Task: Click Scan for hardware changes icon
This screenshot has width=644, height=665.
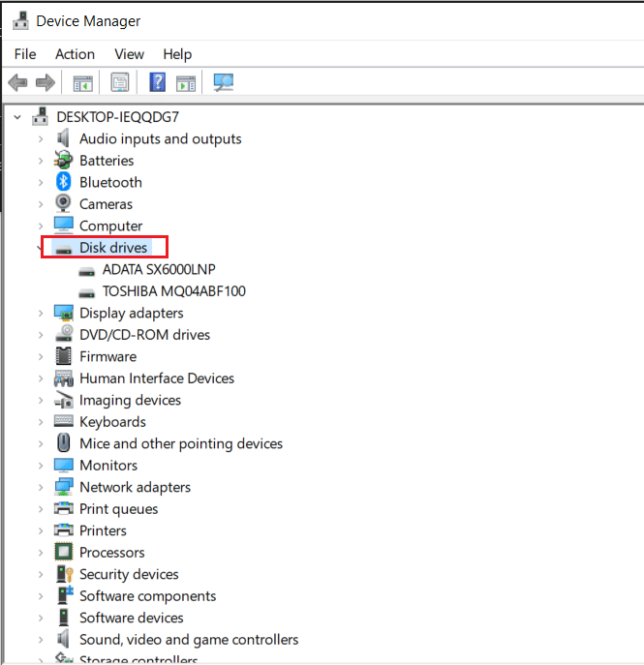Action: pos(224,83)
